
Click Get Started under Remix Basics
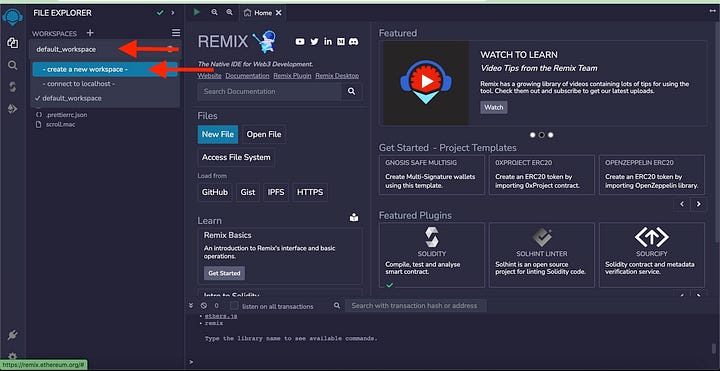[224, 273]
